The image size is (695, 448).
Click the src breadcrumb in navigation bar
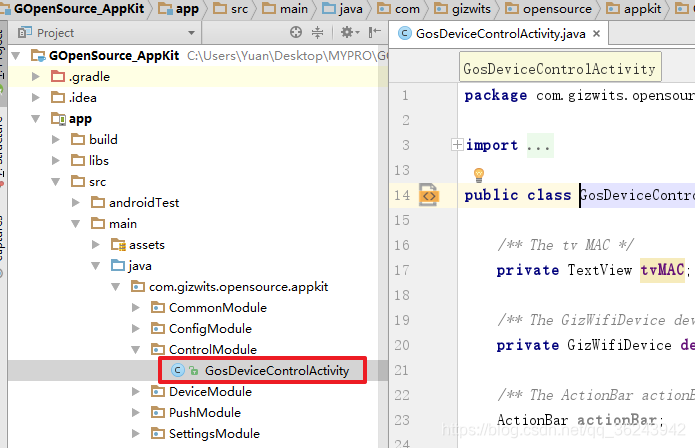tap(230, 9)
